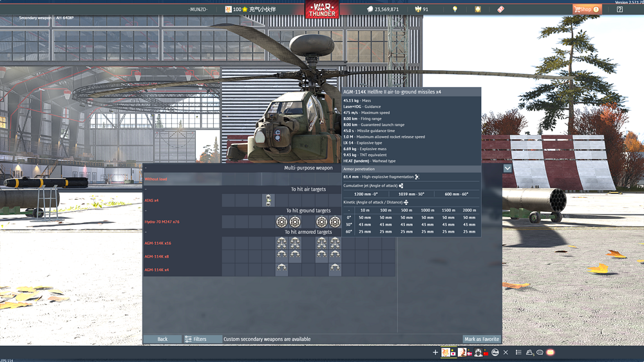Click the rightmost AGM-114K x8 launcher icon
This screenshot has height=362, width=644.
[x=335, y=255]
